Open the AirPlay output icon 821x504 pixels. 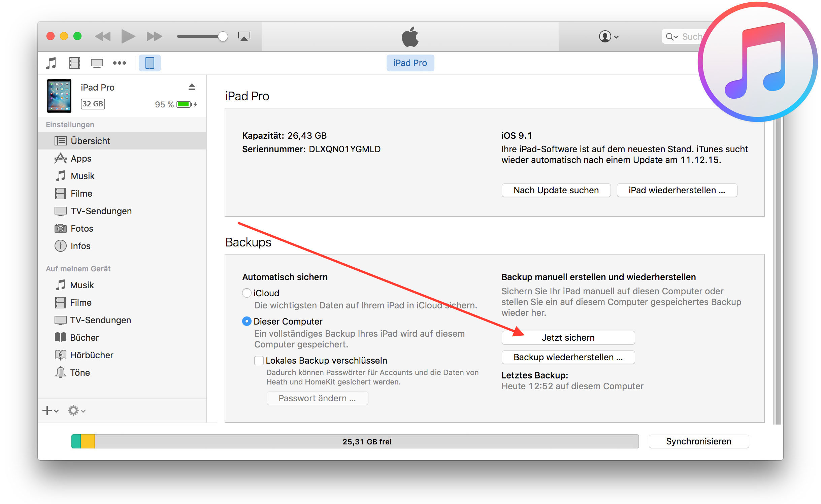(244, 36)
